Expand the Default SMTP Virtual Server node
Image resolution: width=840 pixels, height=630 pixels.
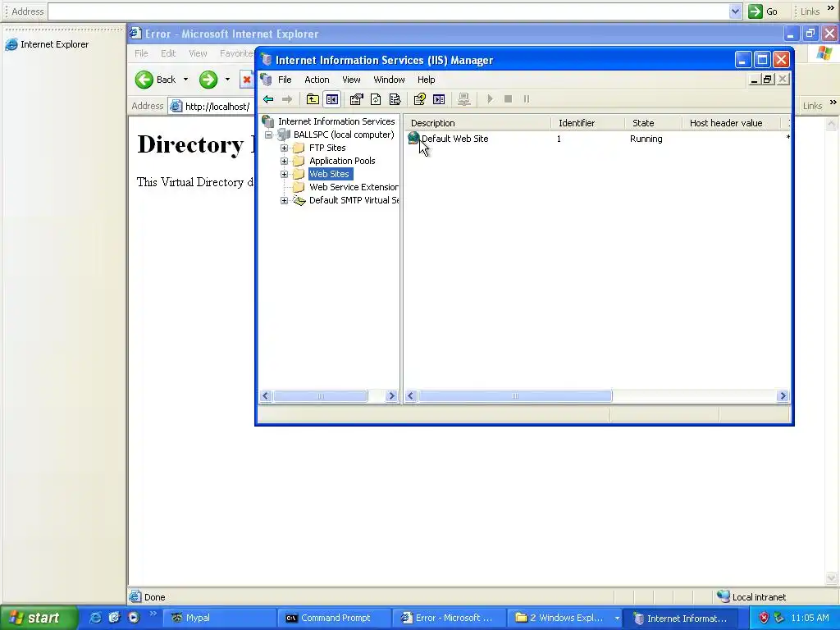click(285, 200)
